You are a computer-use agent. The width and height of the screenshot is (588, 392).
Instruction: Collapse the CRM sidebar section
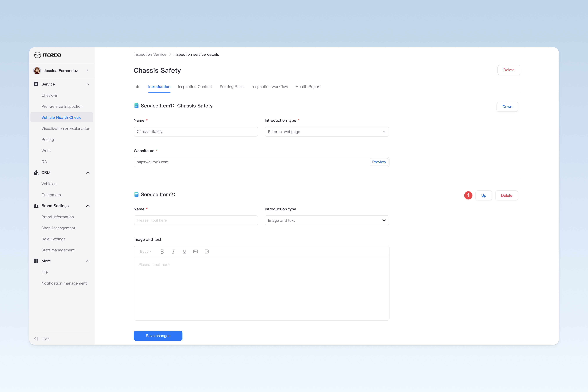coord(88,173)
